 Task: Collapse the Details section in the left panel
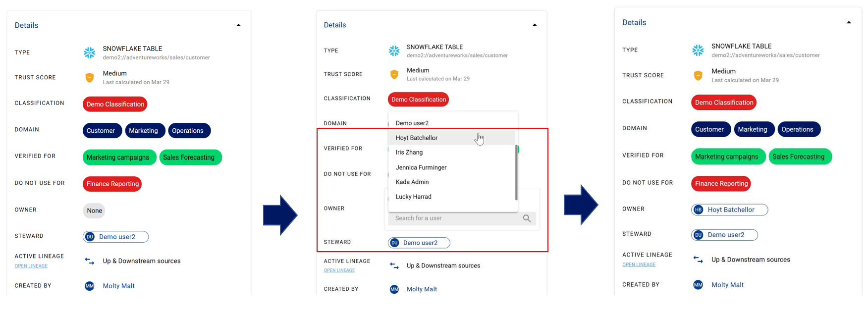tap(238, 25)
